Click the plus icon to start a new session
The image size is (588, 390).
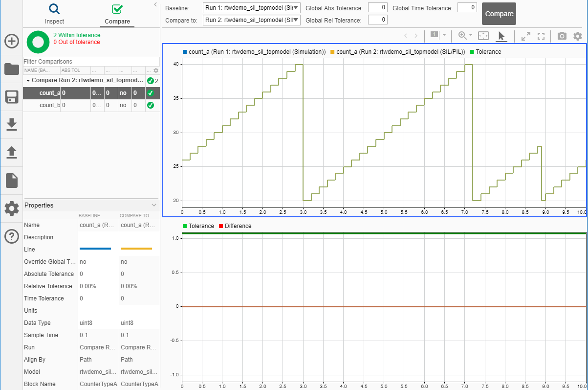click(12, 41)
